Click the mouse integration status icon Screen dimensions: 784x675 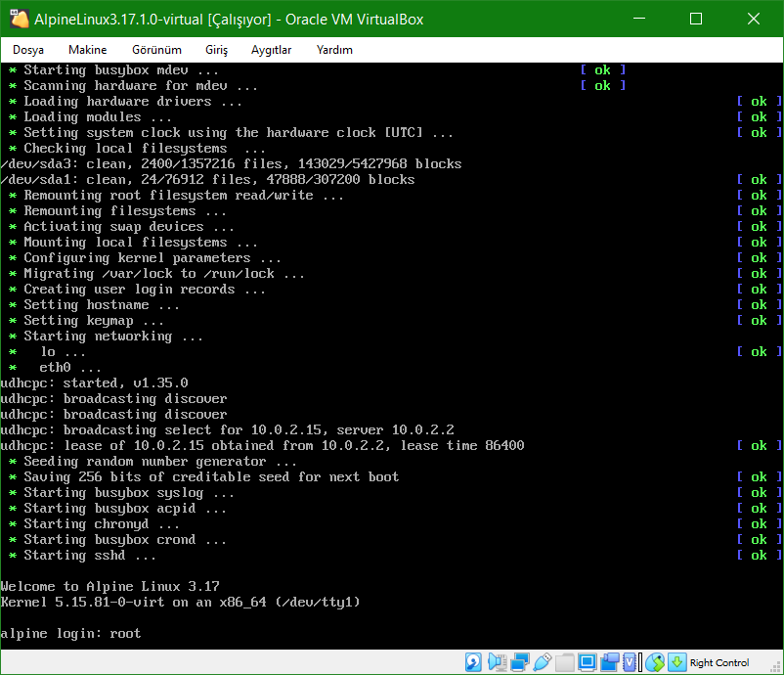[x=655, y=662]
